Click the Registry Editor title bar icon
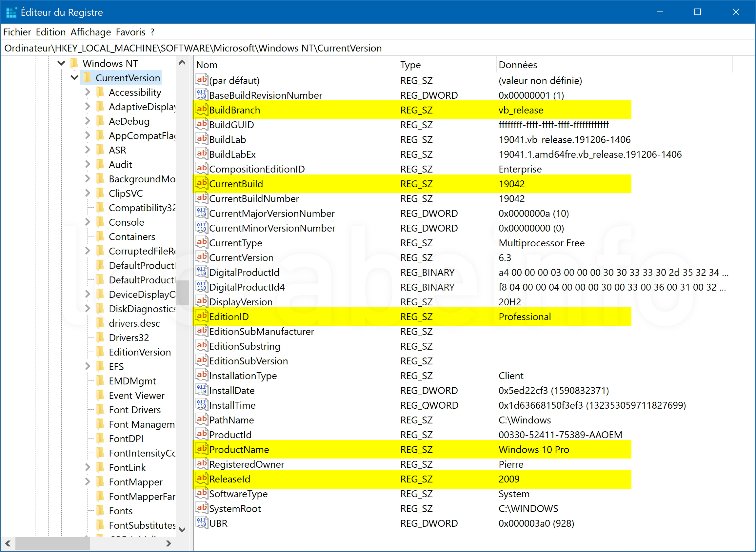756x552 pixels. [x=11, y=12]
